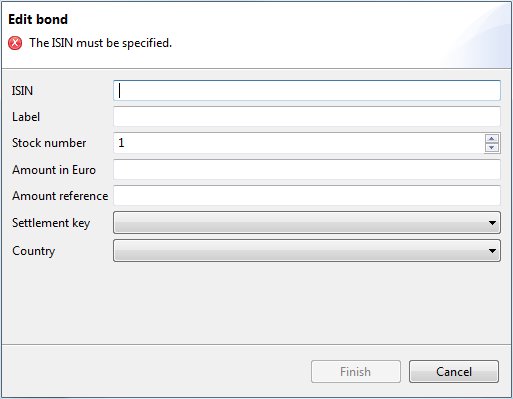This screenshot has height=399, width=513.
Task: Decrease Stock number with the down arrow
Action: click(492, 147)
